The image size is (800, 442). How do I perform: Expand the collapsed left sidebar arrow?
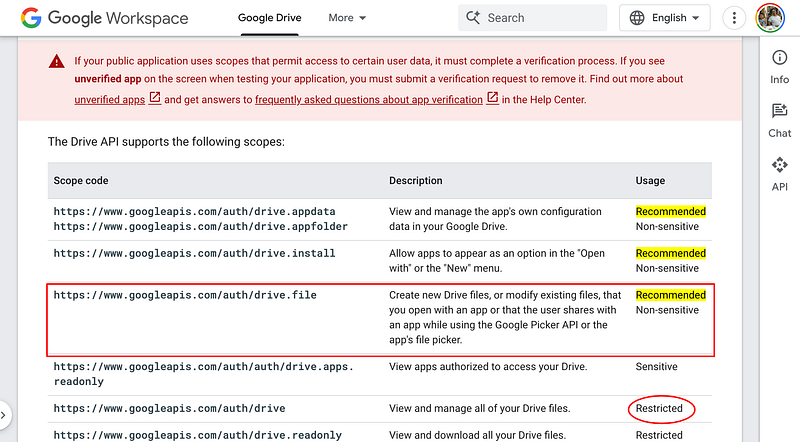coord(6,413)
